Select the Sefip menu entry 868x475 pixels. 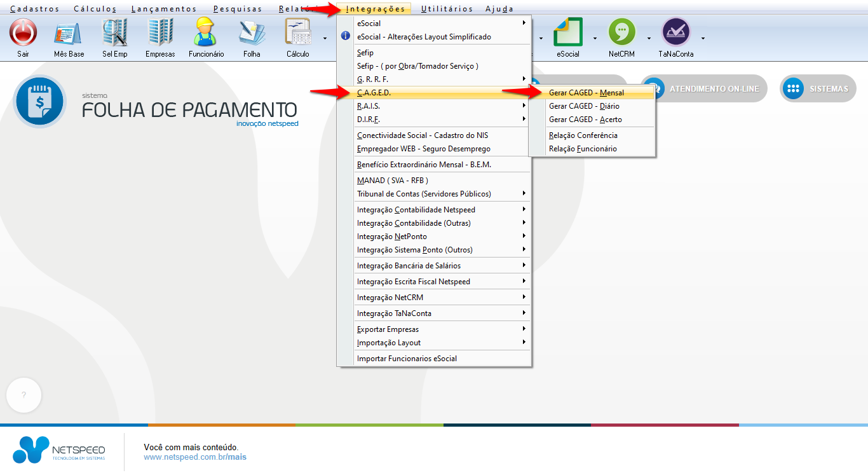pyautogui.click(x=434, y=53)
